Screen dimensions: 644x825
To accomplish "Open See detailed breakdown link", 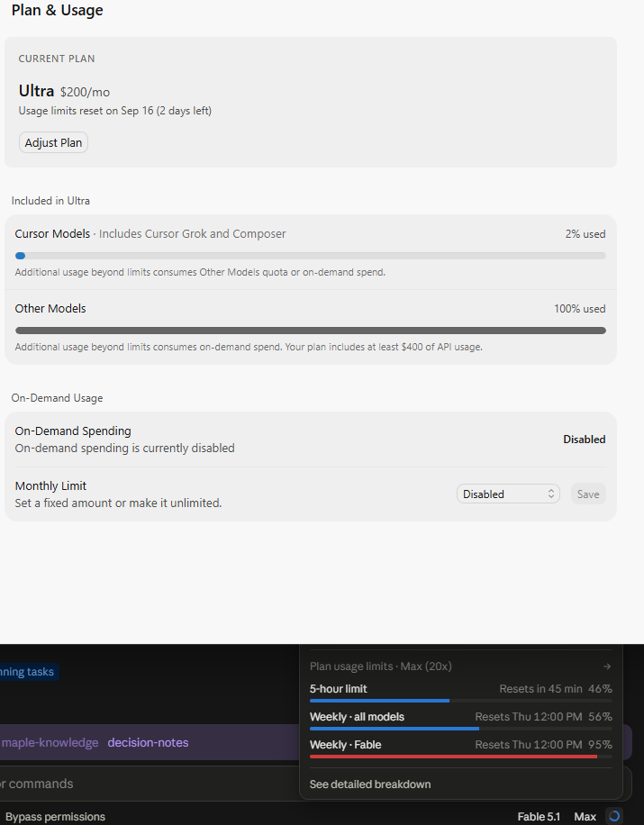I will (370, 784).
